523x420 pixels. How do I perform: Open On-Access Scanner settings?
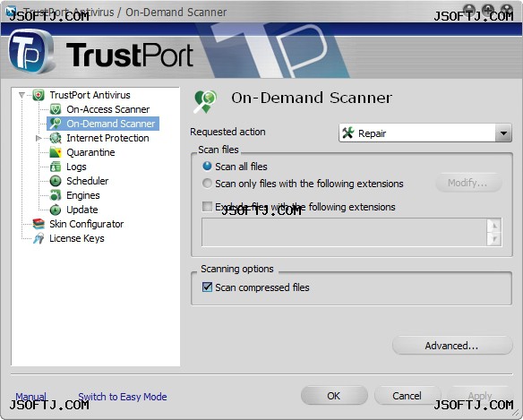pyautogui.click(x=108, y=109)
